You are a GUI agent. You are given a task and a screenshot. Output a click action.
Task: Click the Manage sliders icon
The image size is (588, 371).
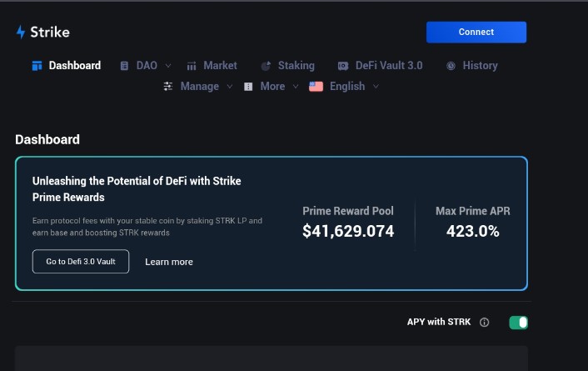point(168,87)
